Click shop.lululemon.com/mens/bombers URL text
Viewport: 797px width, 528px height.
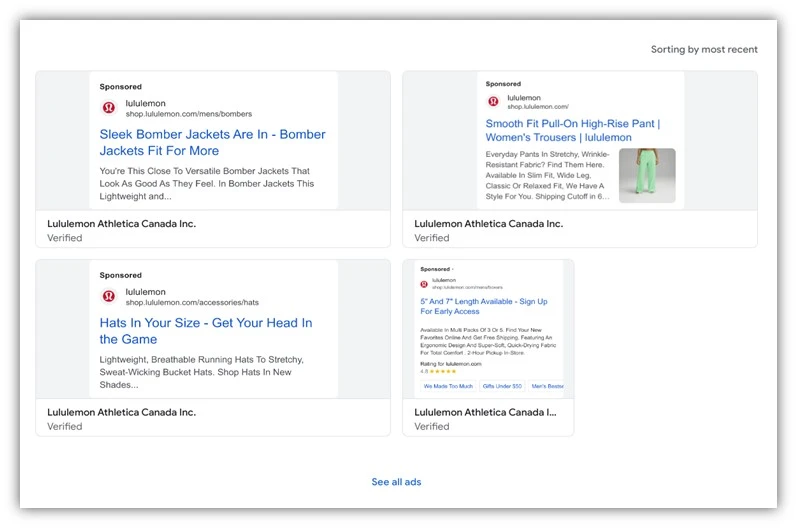click(x=189, y=114)
